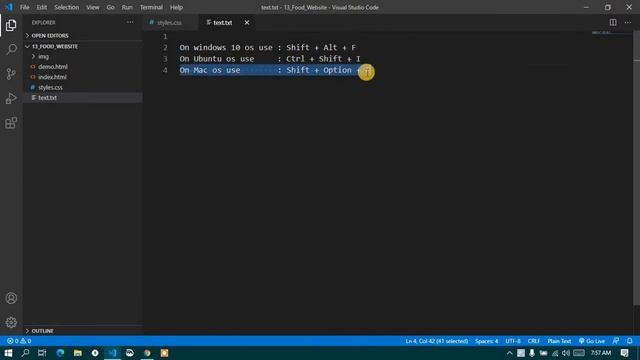Click the Ln 4, Col 42 cursor position

point(436,341)
